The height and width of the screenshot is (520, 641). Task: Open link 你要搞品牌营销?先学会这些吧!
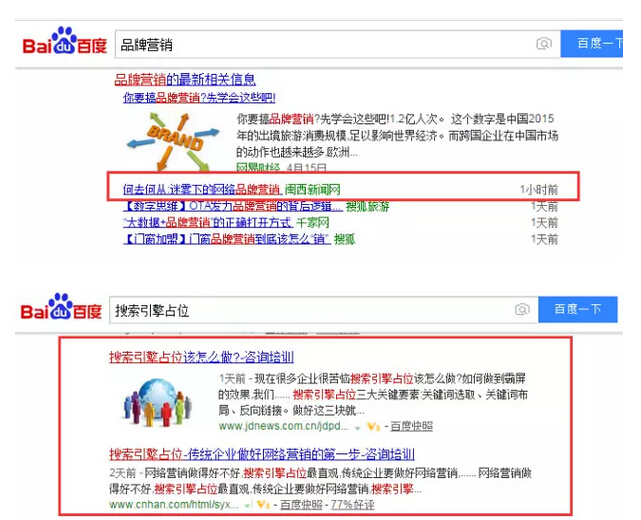(199, 97)
